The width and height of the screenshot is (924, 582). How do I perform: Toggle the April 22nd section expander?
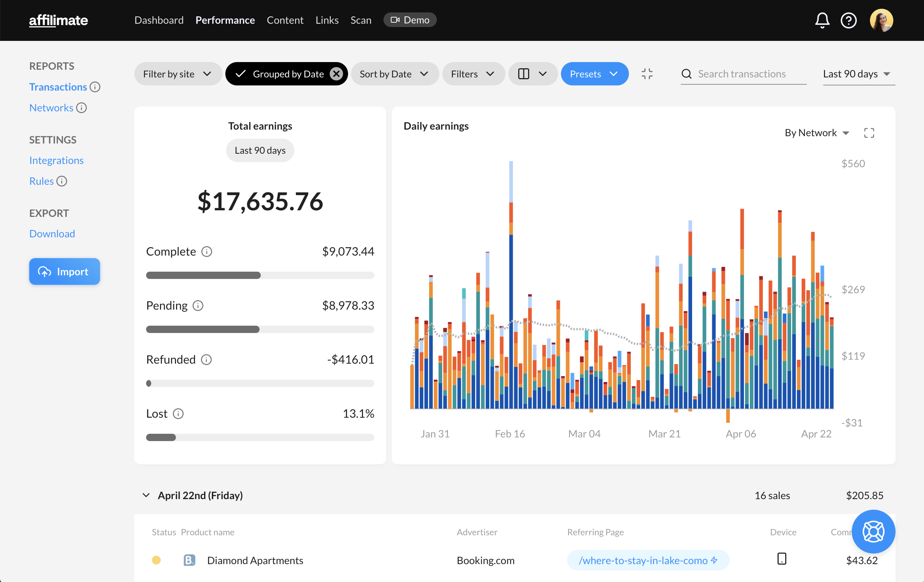click(145, 495)
